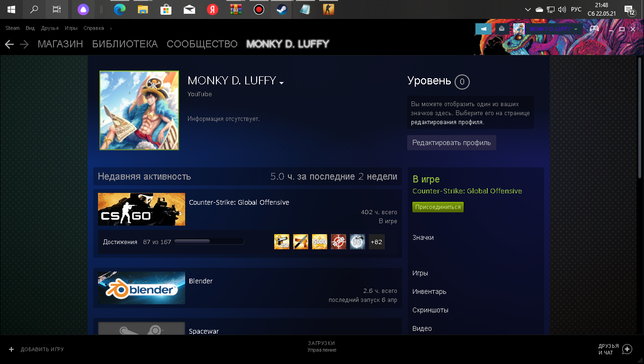Open the Скриншоты sidebar link
This screenshot has height=364, width=644.
point(430,310)
